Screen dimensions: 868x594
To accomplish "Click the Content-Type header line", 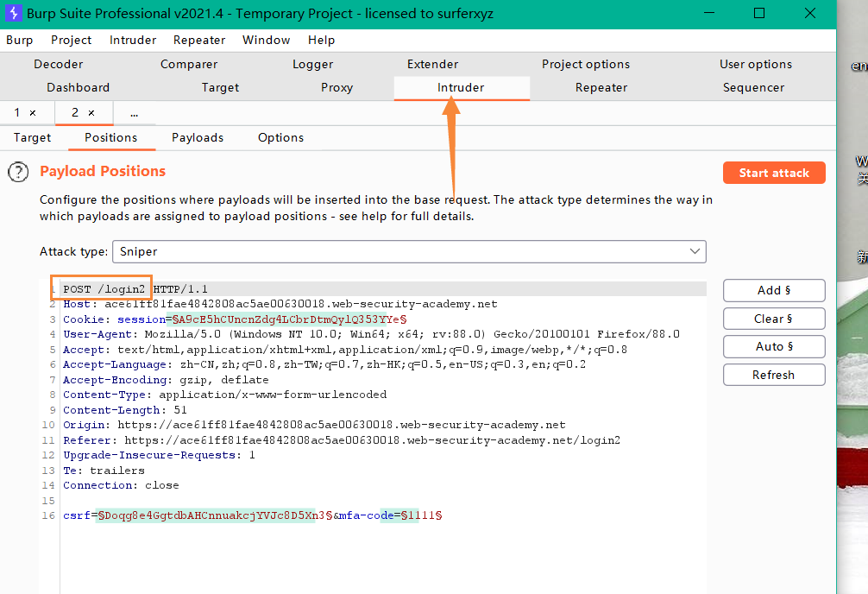I will click(224, 395).
